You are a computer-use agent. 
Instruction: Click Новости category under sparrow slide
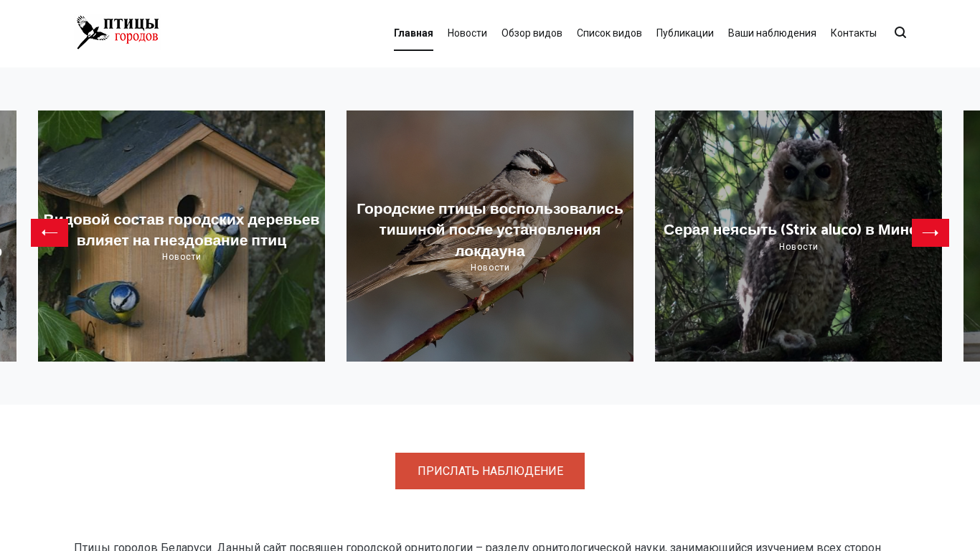pyautogui.click(x=490, y=268)
